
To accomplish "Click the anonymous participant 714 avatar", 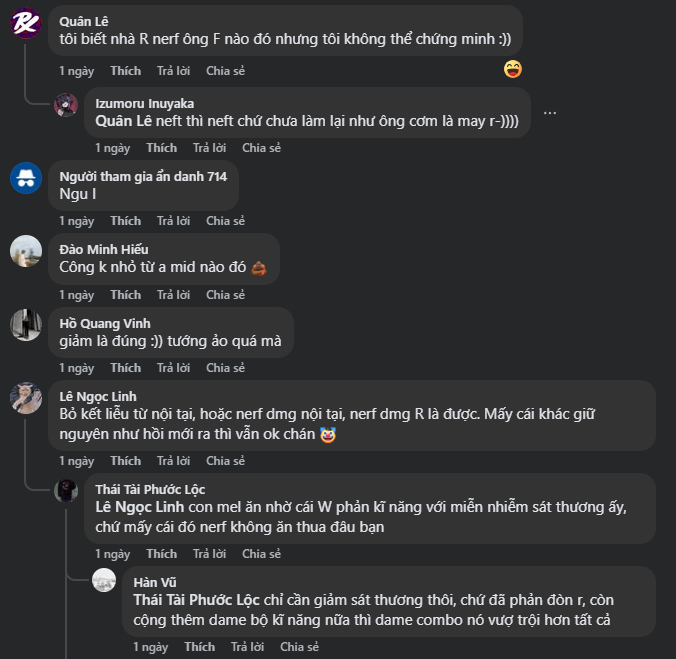I will point(26,177).
